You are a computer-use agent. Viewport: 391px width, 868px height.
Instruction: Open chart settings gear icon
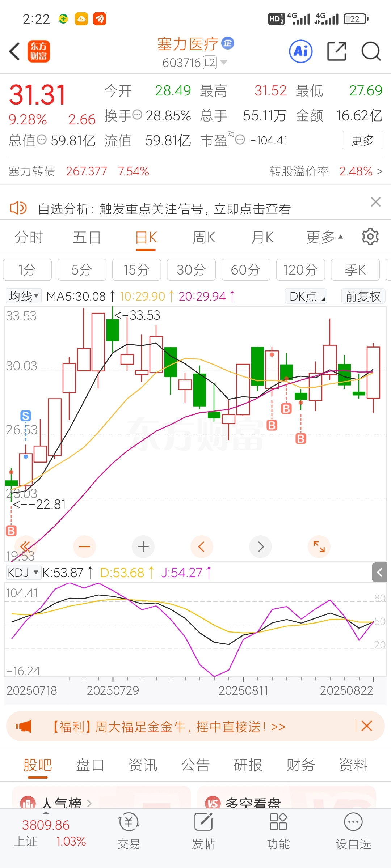(370, 237)
